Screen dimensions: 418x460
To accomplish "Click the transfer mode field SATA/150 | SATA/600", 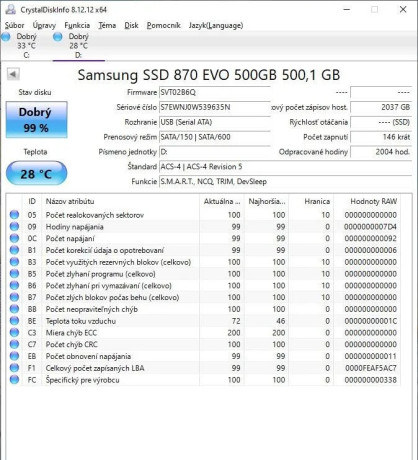I will [214, 137].
